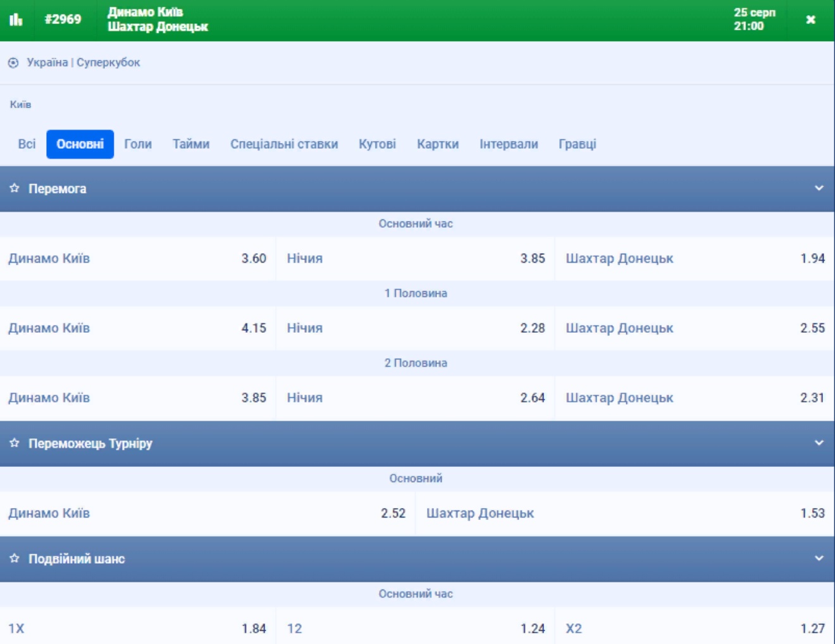The image size is (835, 644).
Task: Choose second half Нічия at 2.64
Action: [416, 398]
